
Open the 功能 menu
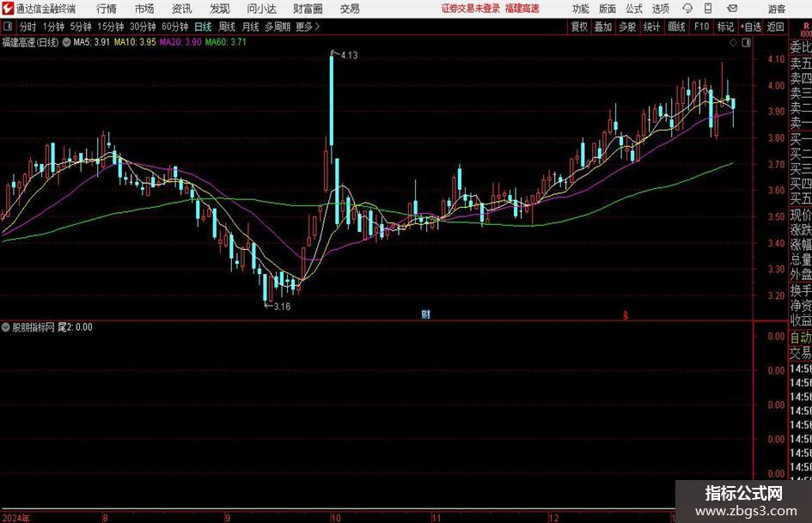(x=581, y=9)
